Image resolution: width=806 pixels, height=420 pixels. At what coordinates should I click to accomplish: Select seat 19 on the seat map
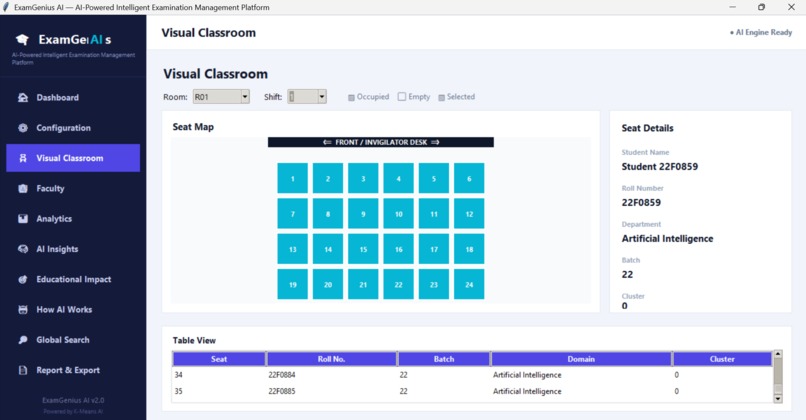click(x=292, y=284)
